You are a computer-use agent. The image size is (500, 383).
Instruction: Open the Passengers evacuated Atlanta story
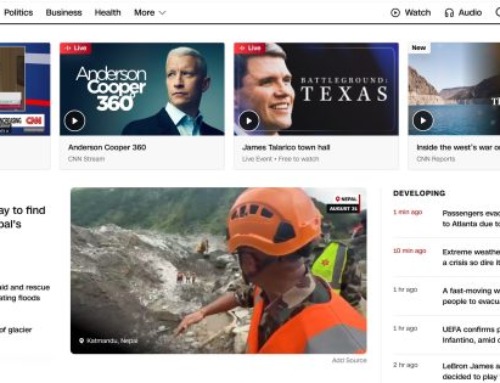pos(471,218)
